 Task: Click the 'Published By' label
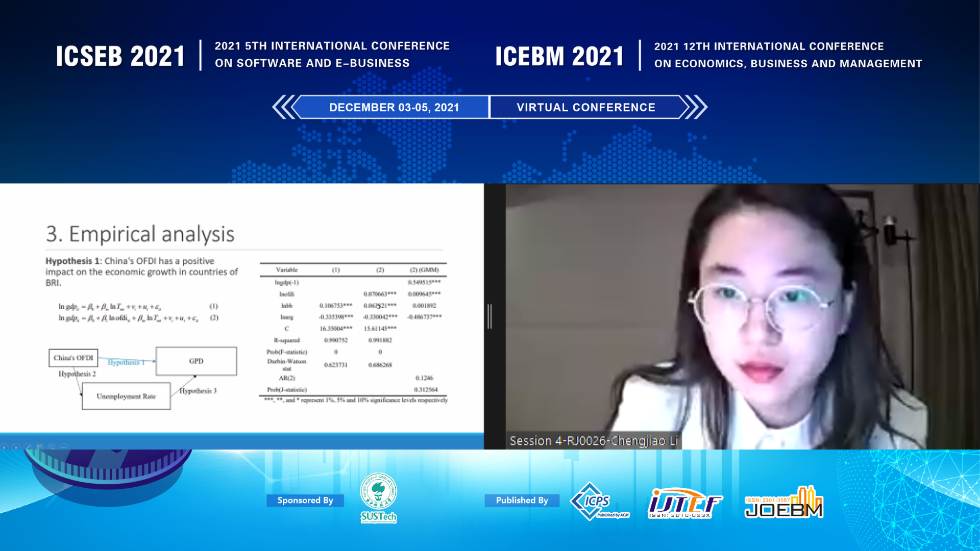click(522, 500)
